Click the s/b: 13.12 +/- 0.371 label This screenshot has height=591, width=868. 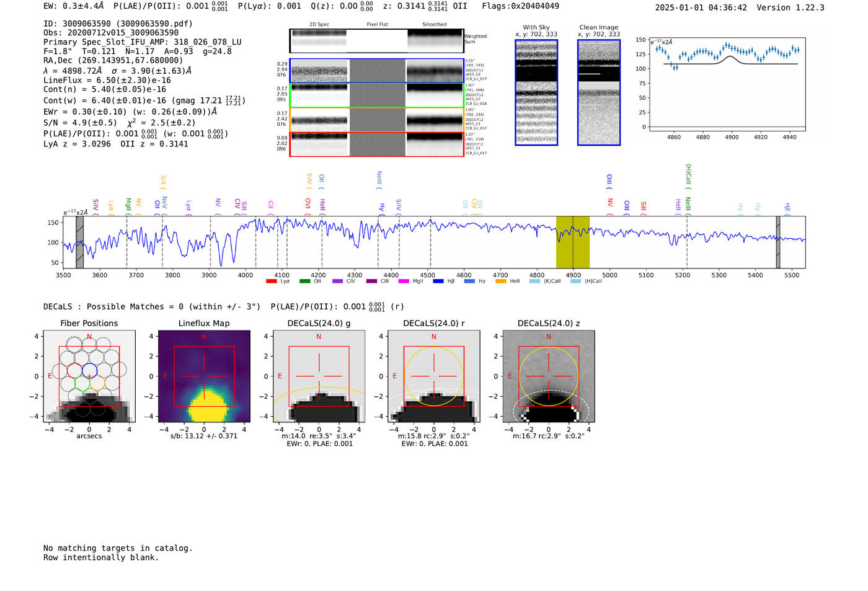point(204,436)
